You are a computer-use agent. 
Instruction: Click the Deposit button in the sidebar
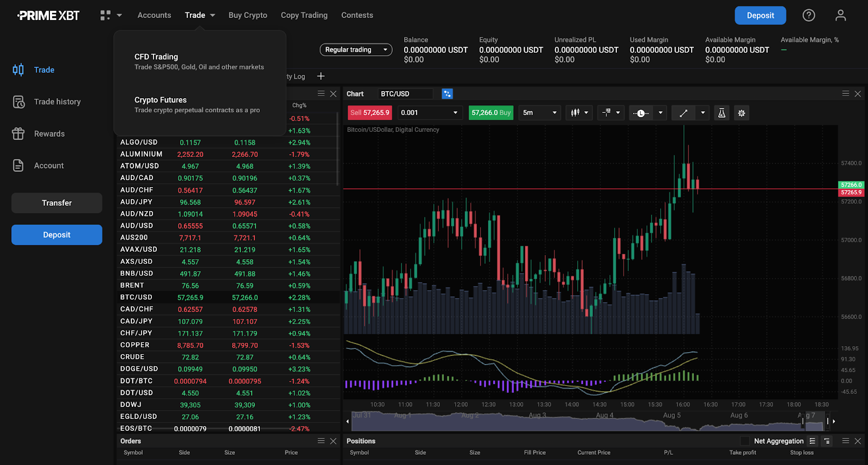(56, 235)
